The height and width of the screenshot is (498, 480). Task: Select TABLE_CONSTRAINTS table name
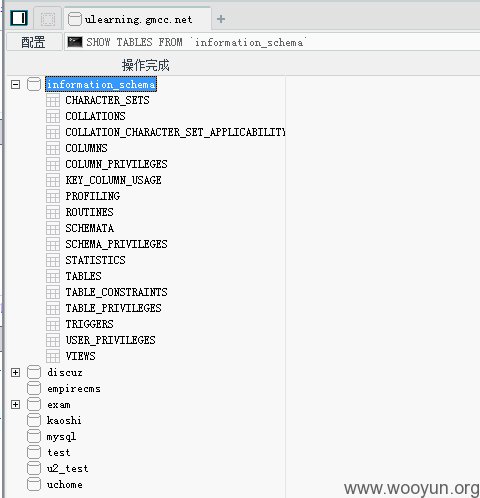click(x=116, y=292)
